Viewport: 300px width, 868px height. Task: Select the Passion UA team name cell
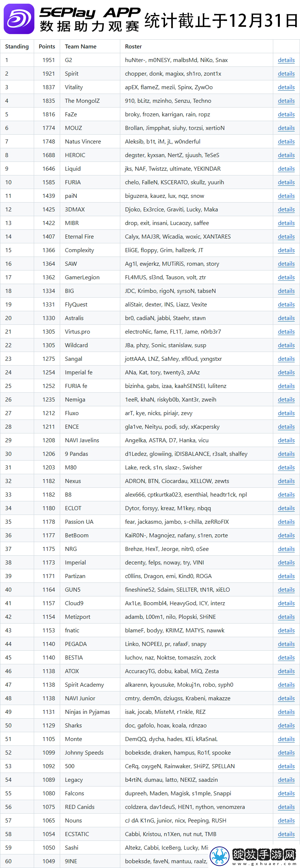[x=90, y=522]
